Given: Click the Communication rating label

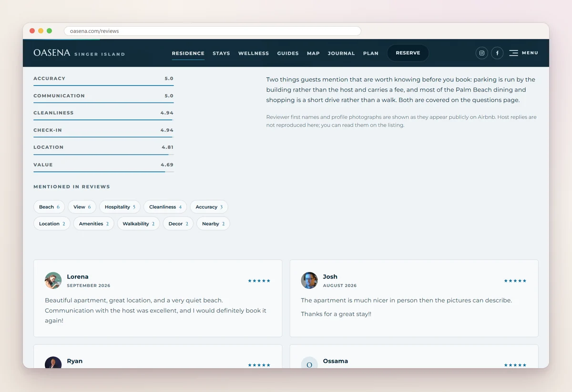Looking at the screenshot, I should tap(59, 96).
